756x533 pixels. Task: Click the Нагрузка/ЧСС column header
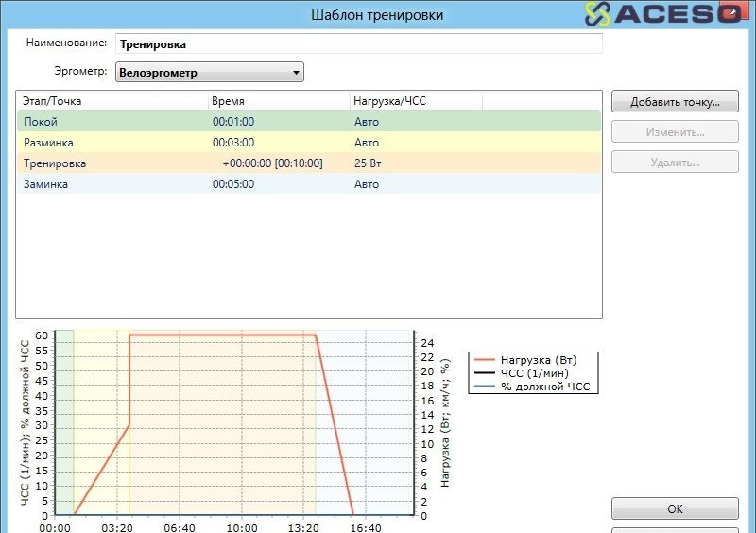(x=415, y=100)
